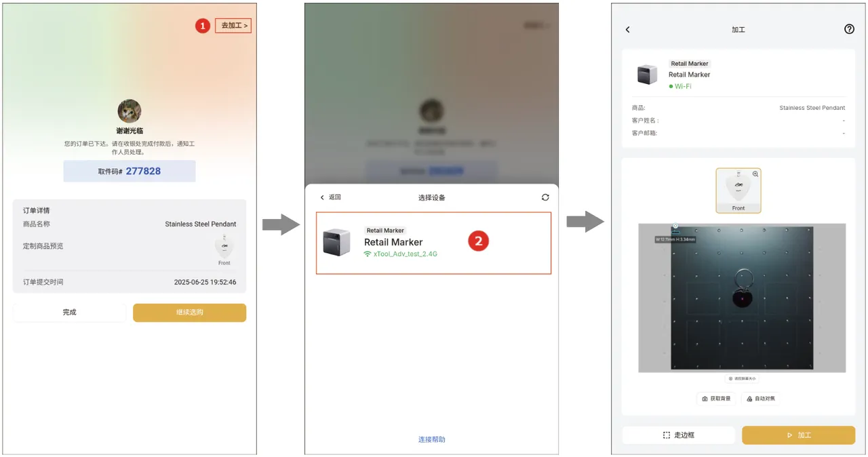Click the pendant preview image in order details
Image resolution: width=868 pixels, height=457 pixels.
click(224, 248)
